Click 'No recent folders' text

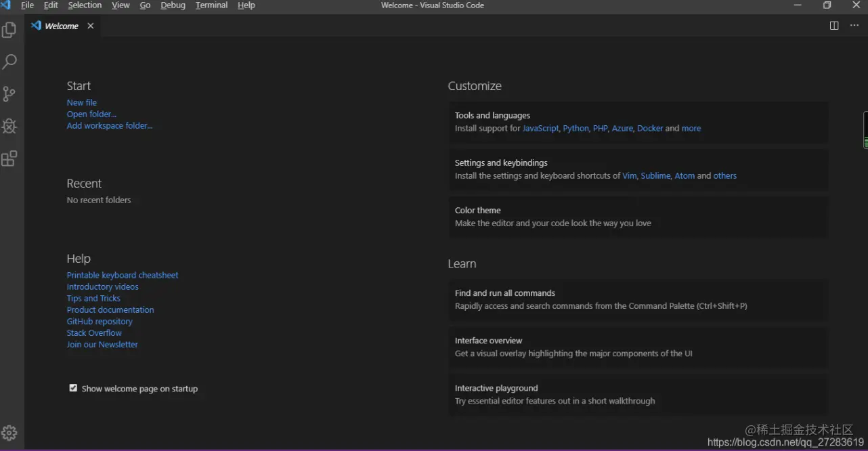99,200
